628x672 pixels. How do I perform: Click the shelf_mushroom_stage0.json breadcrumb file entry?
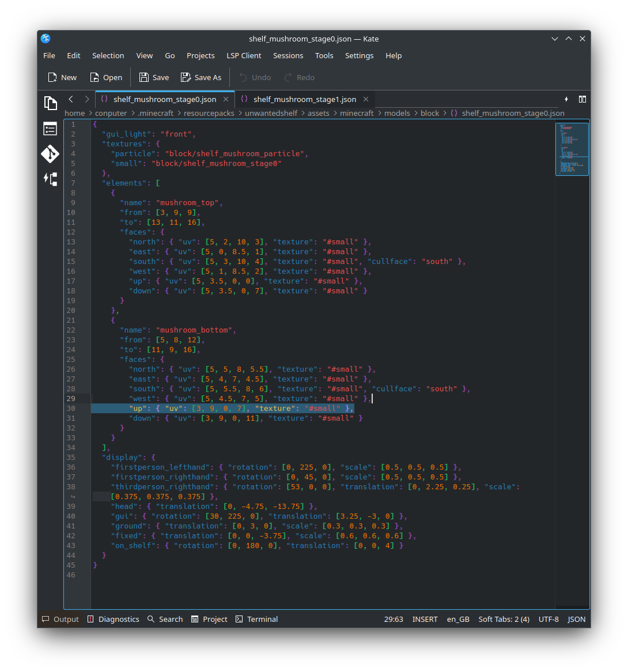click(508, 113)
